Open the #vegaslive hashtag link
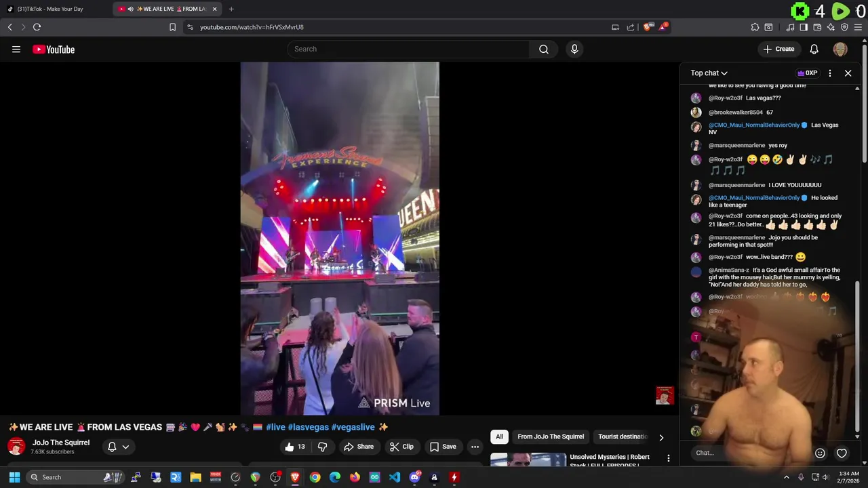The image size is (868, 488). (353, 427)
